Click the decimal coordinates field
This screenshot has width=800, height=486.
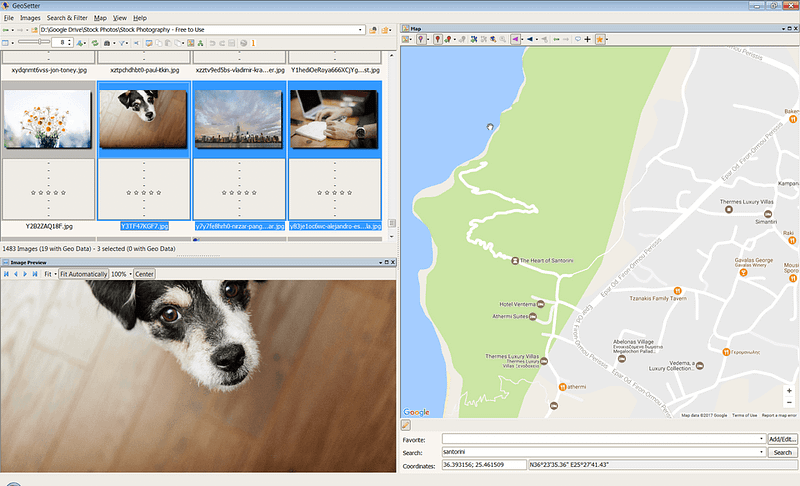click(x=484, y=465)
